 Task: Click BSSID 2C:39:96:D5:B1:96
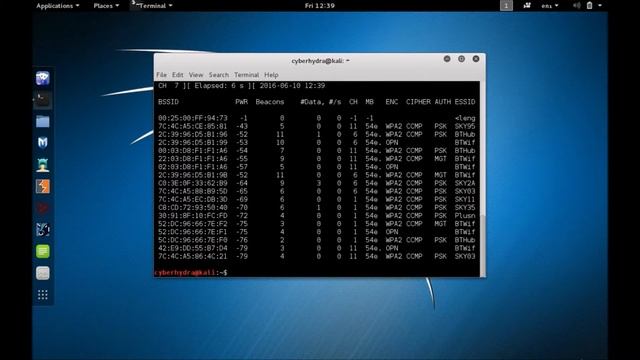tap(193, 134)
